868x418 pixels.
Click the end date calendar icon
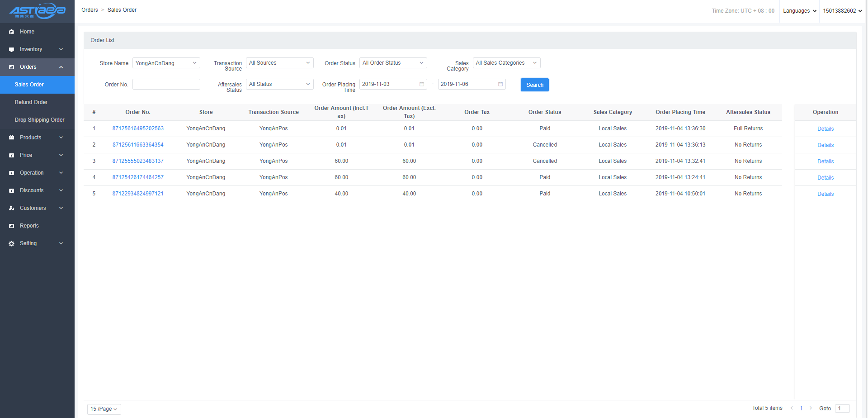[x=500, y=84]
